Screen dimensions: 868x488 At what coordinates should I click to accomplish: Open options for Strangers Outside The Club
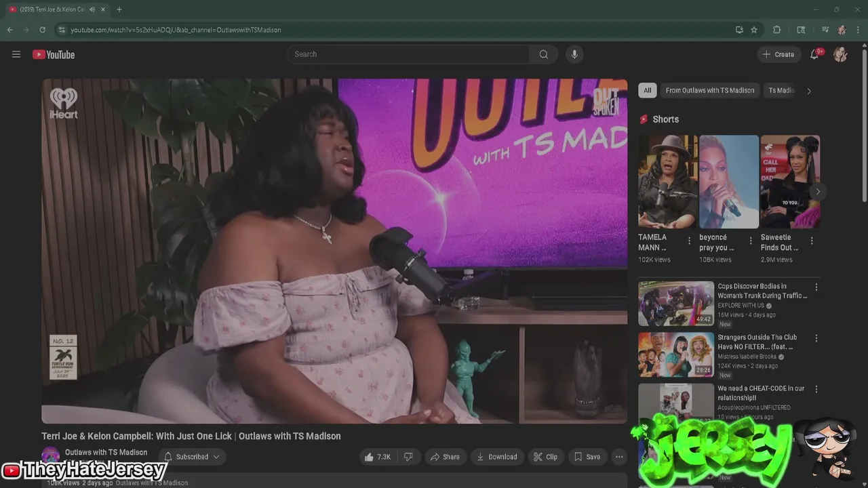[x=816, y=338]
